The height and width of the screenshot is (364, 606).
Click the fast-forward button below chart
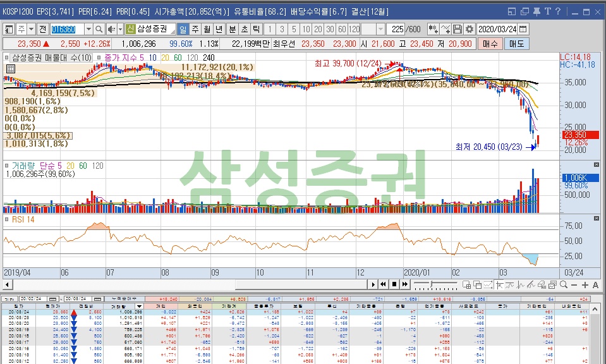click(x=404, y=284)
